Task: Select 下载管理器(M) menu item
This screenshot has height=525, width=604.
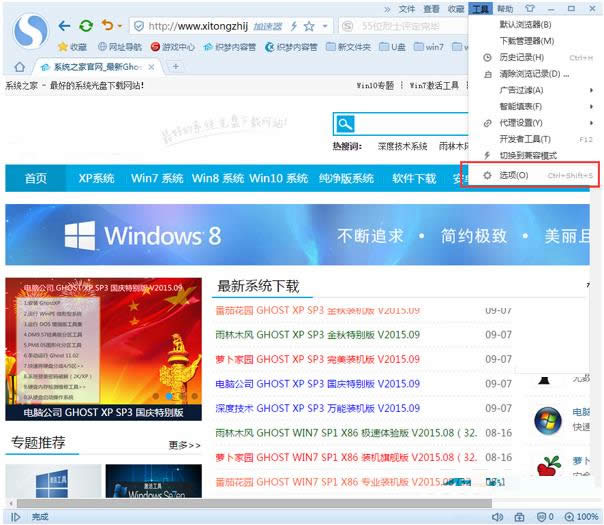Action: tap(535, 41)
